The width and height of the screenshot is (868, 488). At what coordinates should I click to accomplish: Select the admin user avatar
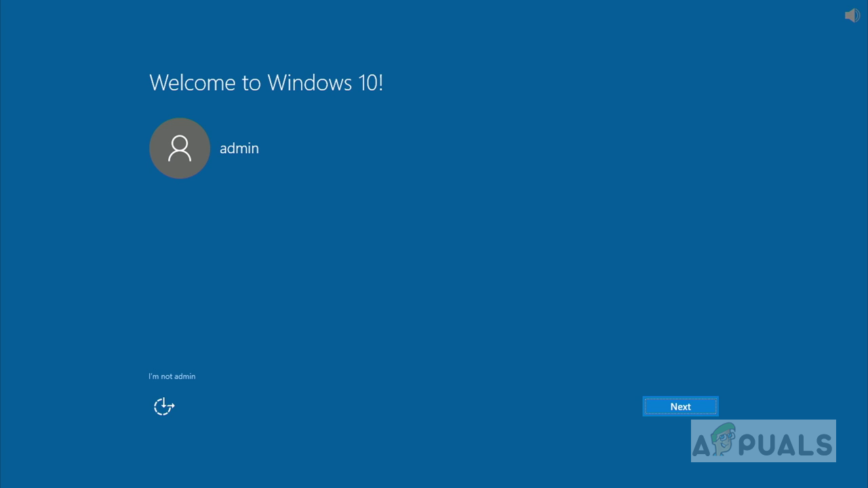pyautogui.click(x=180, y=148)
